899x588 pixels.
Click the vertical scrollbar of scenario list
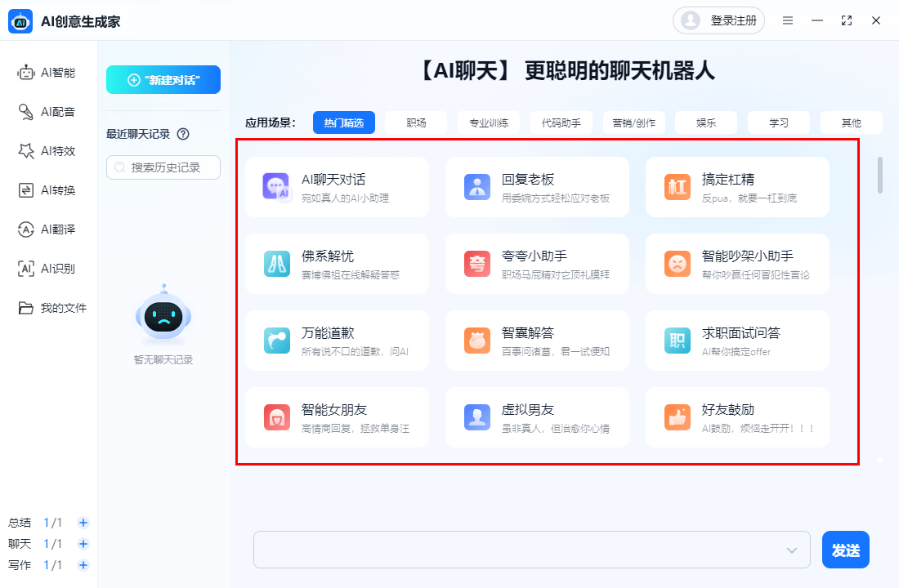[x=880, y=176]
